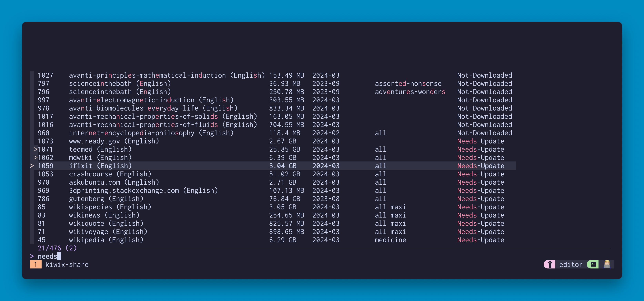The image size is (644, 301).
Task: Click the medicine flavour tag
Action: pos(390,240)
